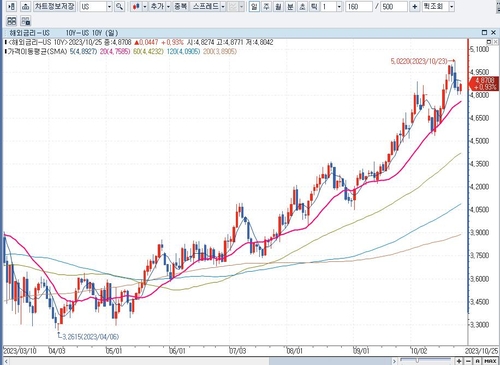500x365 pixels.
Task: Click the current price tag 4.8708 +0.93%
Action: pos(484,83)
